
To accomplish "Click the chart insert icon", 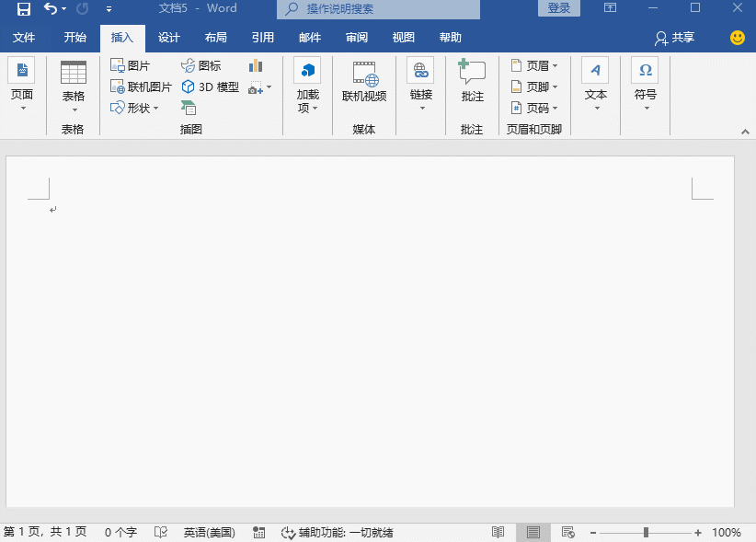I will (x=256, y=66).
